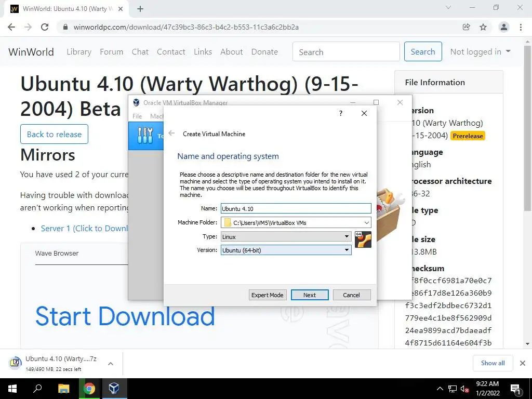Open download item options chevron
Screen dimensions: 532x399
click(x=111, y=363)
